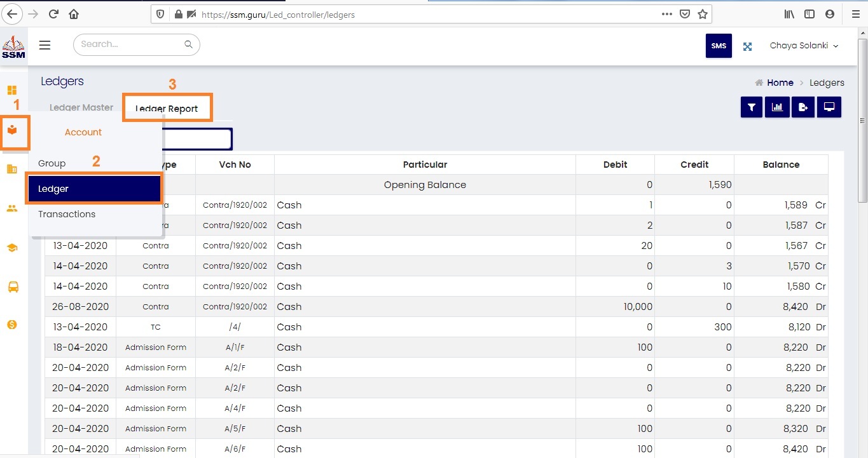Select Ledger in the Account menu
Screen dimensions: 868x458
coord(94,189)
